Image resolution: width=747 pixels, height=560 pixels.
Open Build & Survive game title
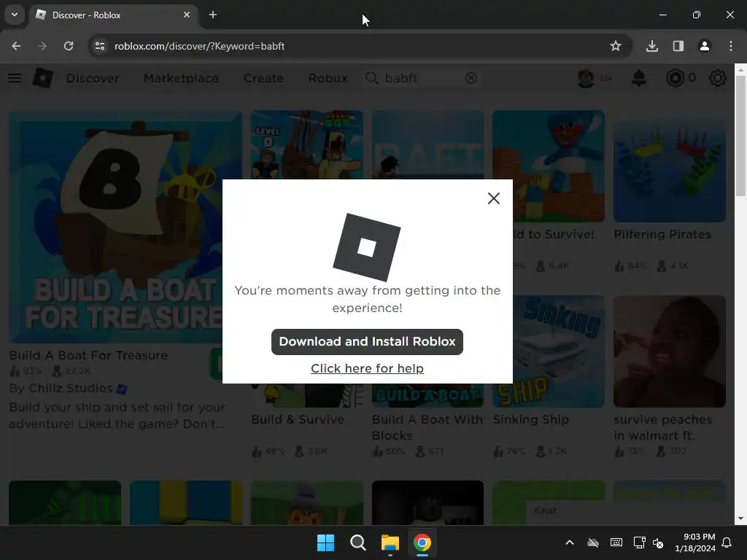[298, 419]
